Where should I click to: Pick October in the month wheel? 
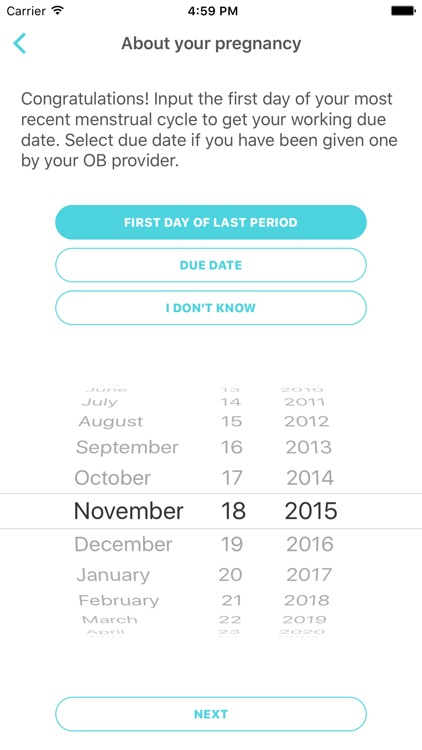[x=112, y=478]
